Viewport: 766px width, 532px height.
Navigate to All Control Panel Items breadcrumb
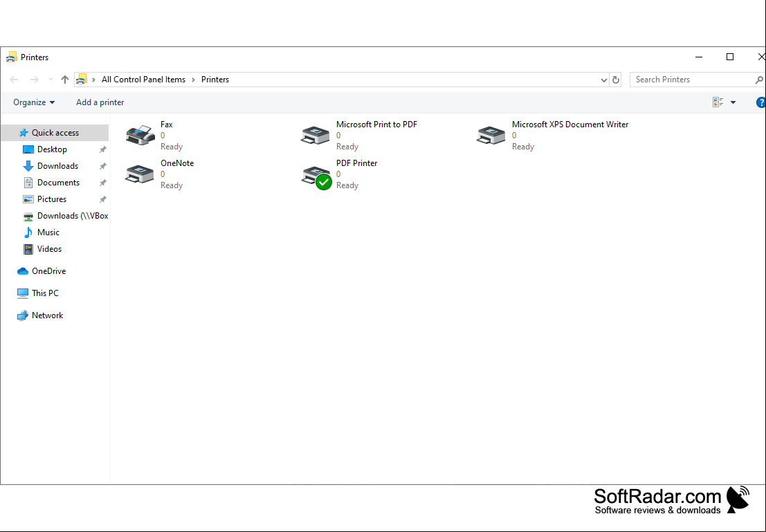click(144, 80)
